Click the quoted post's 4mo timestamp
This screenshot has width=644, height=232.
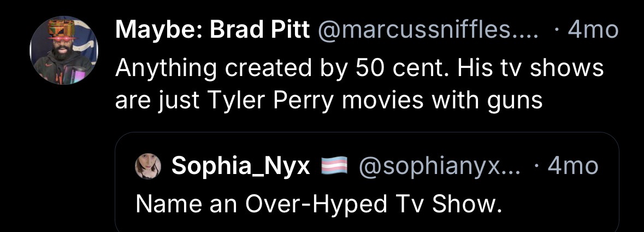(572, 166)
